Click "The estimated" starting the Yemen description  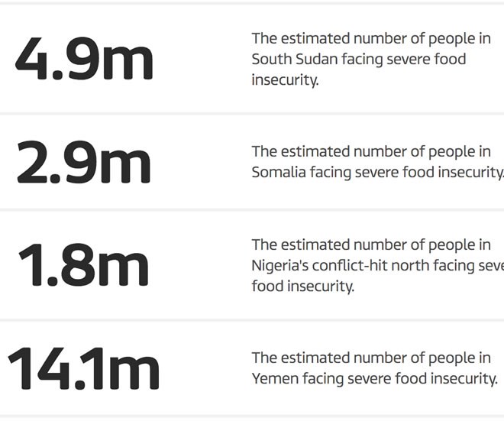pyautogui.click(x=296, y=357)
